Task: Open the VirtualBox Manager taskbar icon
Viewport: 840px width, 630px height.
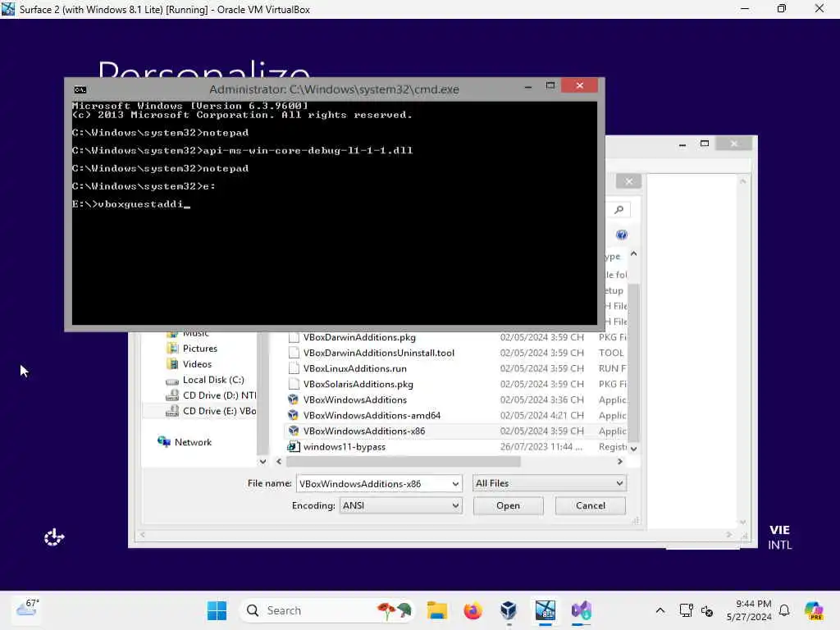Action: click(509, 610)
